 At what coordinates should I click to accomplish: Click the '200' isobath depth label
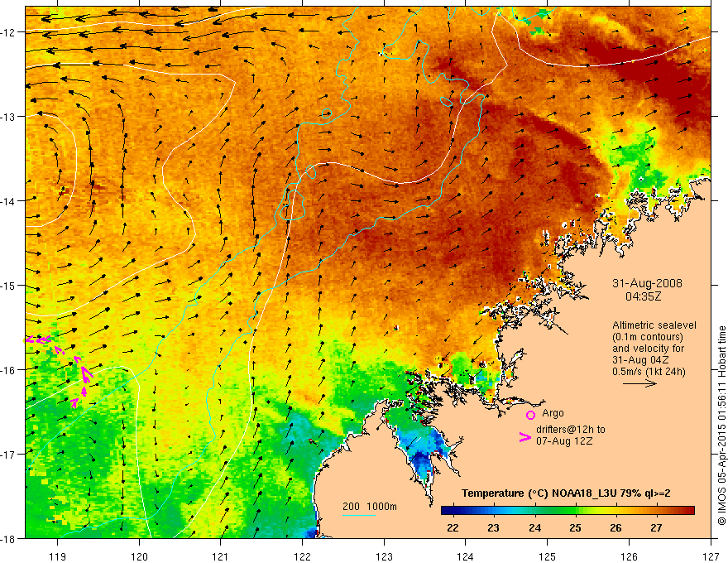[x=351, y=507]
